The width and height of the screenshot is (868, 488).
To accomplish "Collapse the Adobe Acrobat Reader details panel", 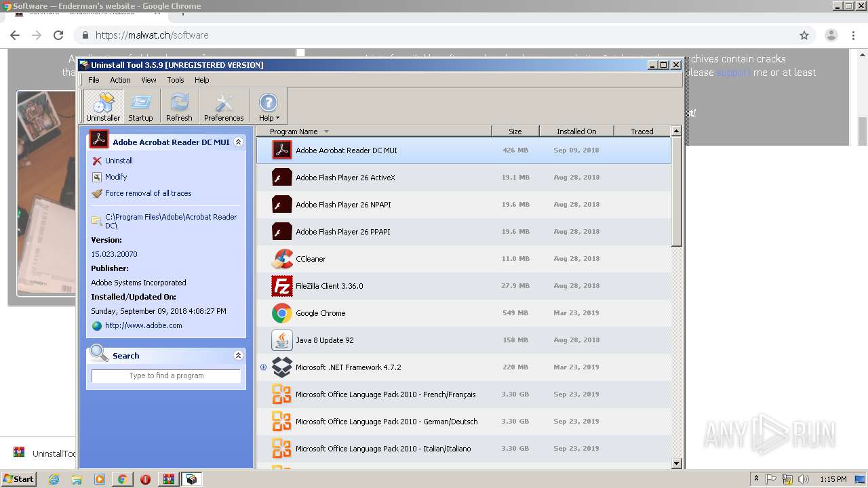I will [238, 142].
